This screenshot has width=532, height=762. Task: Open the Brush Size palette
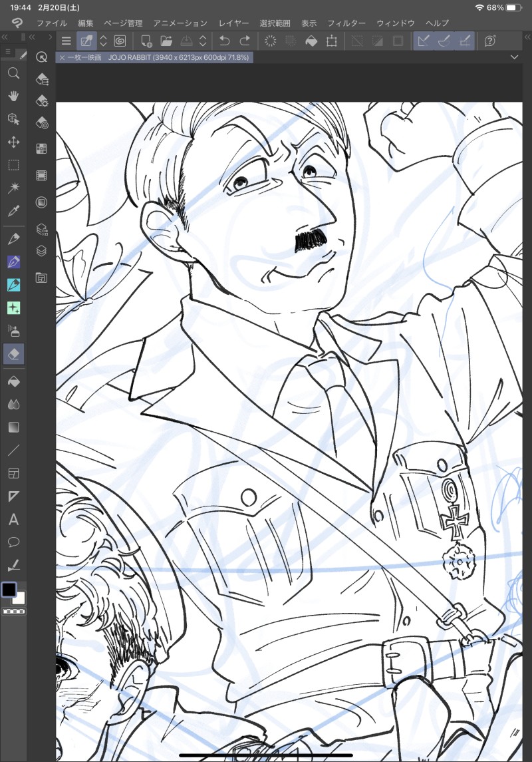coord(42,122)
